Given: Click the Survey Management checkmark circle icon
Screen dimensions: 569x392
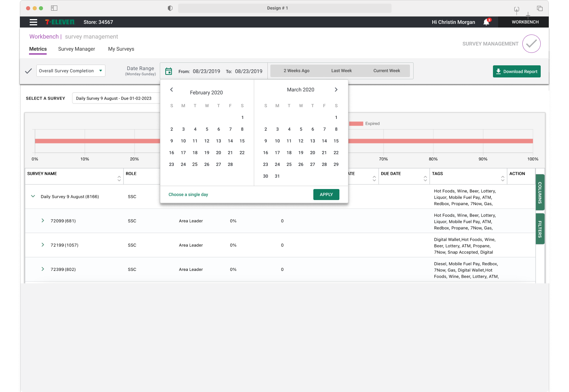Looking at the screenshot, I should (x=532, y=44).
